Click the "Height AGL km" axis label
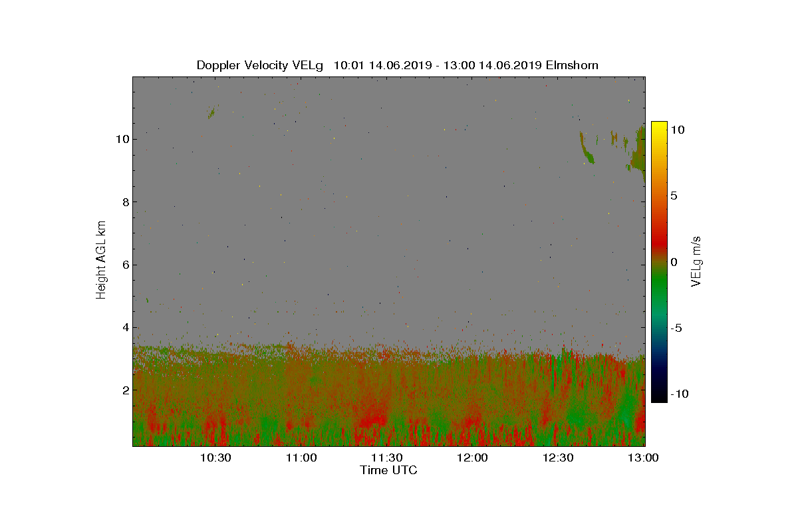The height and width of the screenshot is (532, 798). 101,259
